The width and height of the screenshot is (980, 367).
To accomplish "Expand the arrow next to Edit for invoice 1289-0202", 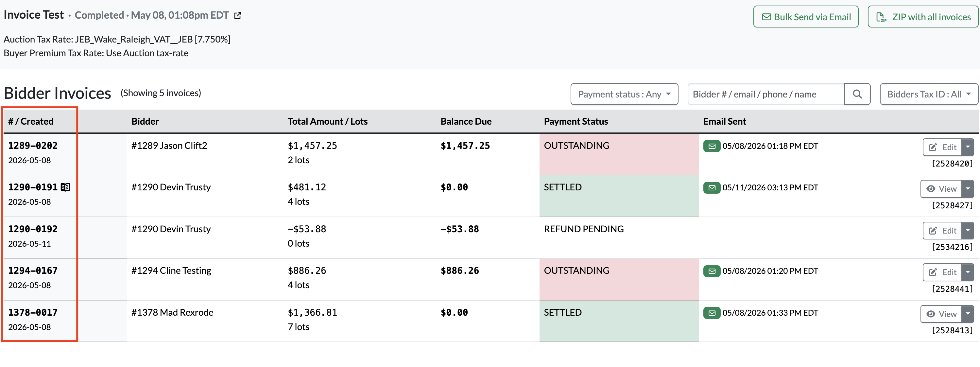I will tap(968, 147).
